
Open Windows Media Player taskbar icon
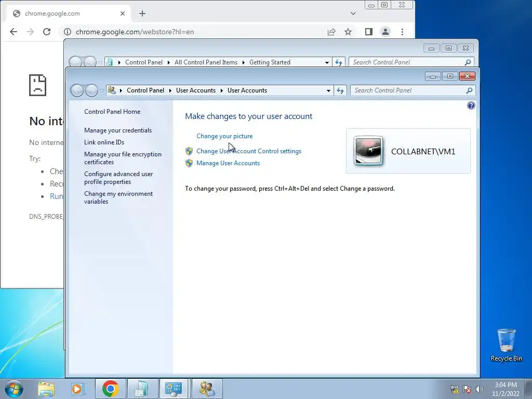click(78, 389)
